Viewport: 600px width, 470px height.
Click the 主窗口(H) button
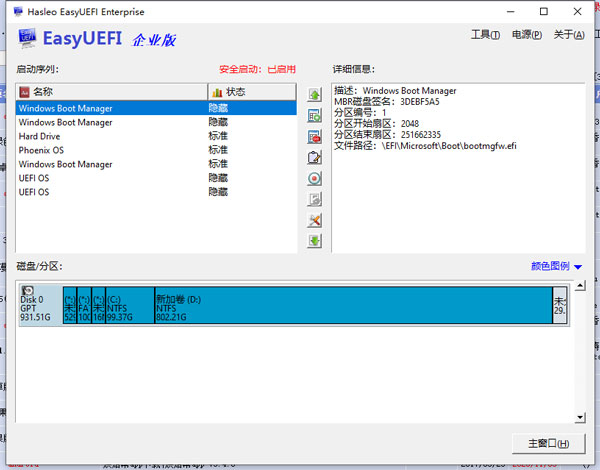(x=548, y=444)
